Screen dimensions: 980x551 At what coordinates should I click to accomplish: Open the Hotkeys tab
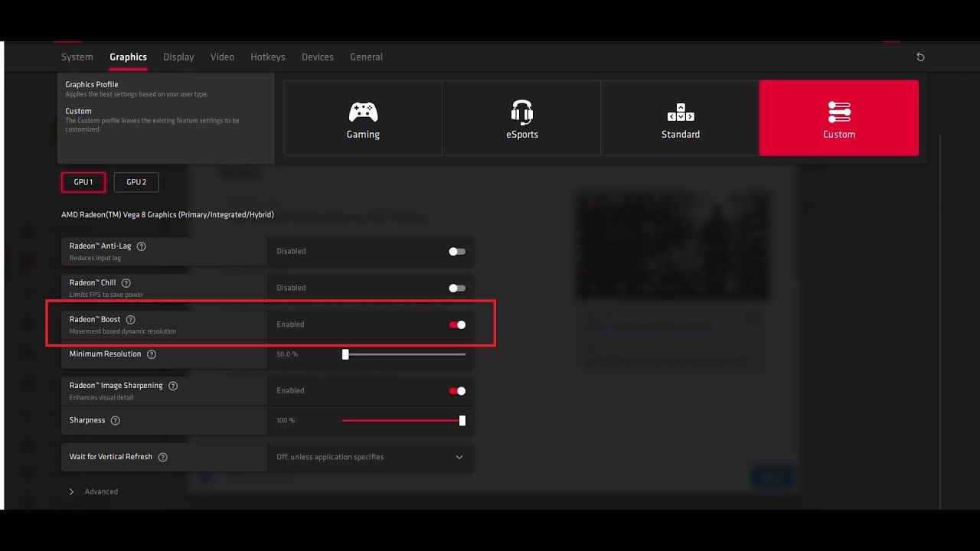point(267,57)
